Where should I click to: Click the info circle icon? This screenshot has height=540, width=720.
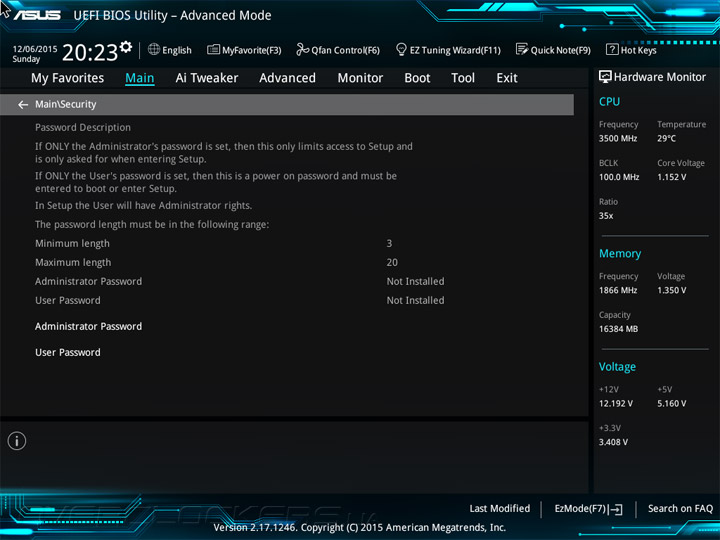17,441
